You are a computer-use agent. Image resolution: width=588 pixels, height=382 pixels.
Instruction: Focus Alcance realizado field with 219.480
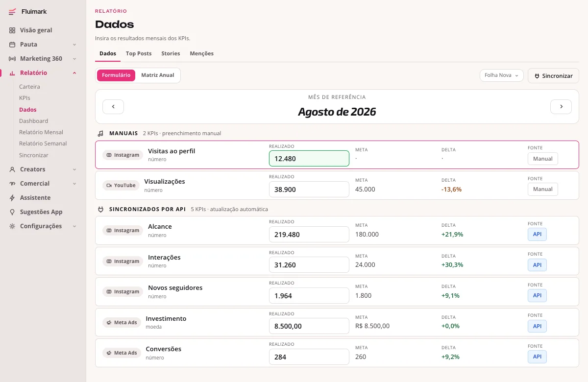(309, 234)
